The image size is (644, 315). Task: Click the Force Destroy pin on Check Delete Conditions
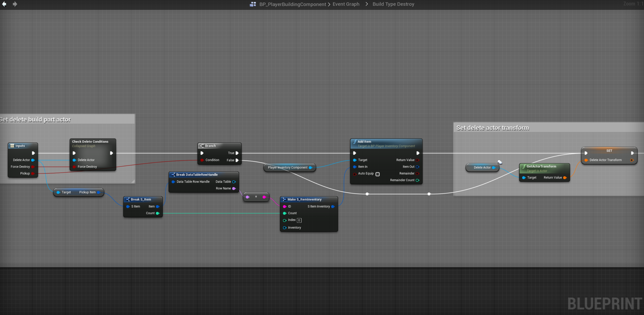coord(74,167)
